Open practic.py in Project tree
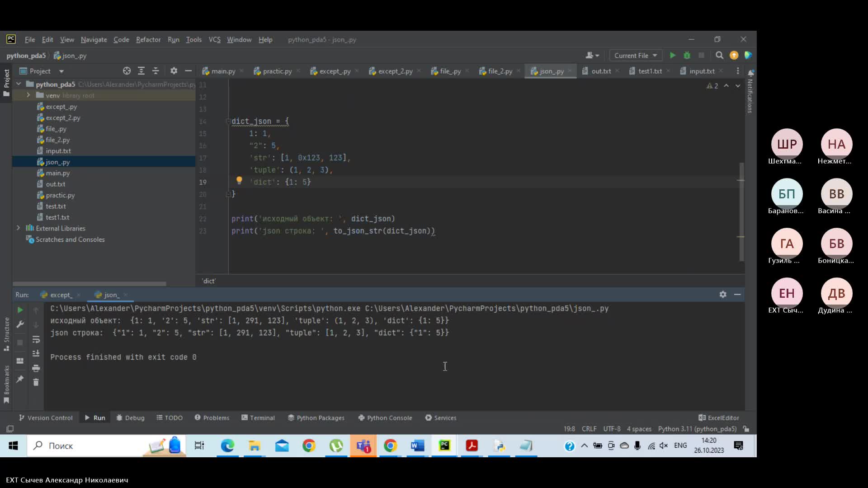868x488 pixels. coord(60,195)
